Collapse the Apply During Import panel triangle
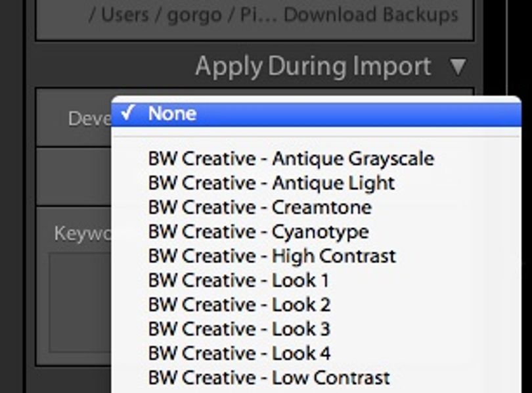The width and height of the screenshot is (532, 393). coord(458,67)
